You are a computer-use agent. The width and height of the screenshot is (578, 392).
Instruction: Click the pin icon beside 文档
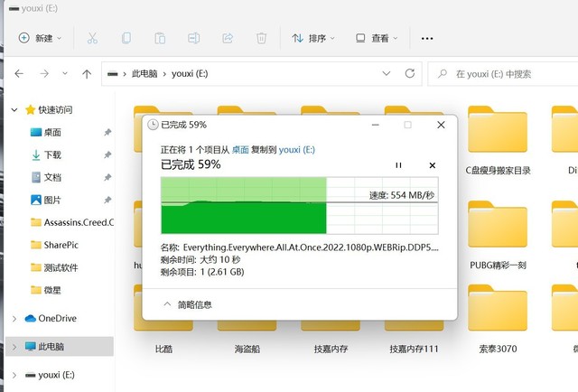[107, 177]
